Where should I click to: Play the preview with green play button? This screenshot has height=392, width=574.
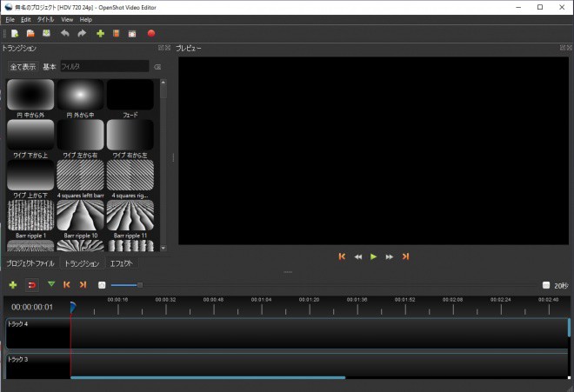point(373,256)
